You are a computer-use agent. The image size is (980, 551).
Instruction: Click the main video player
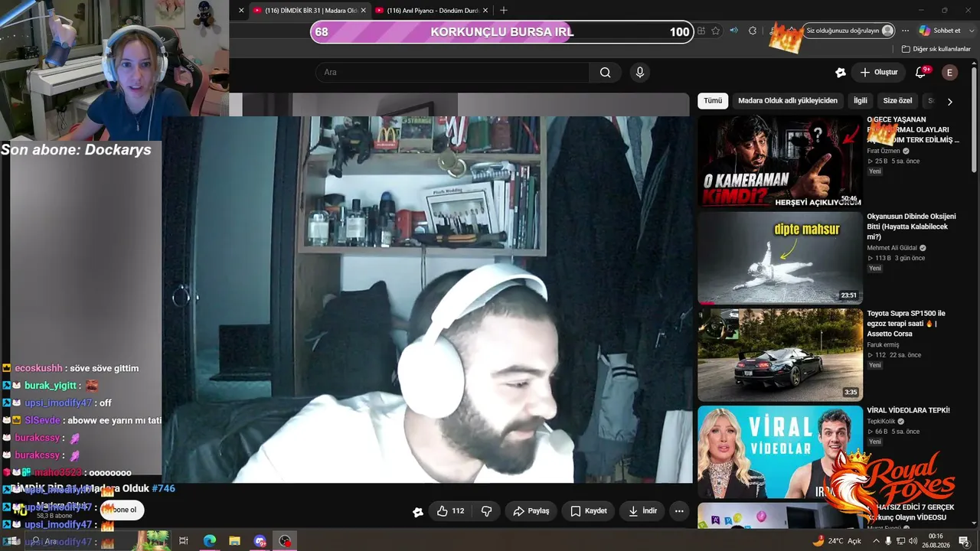427,299
